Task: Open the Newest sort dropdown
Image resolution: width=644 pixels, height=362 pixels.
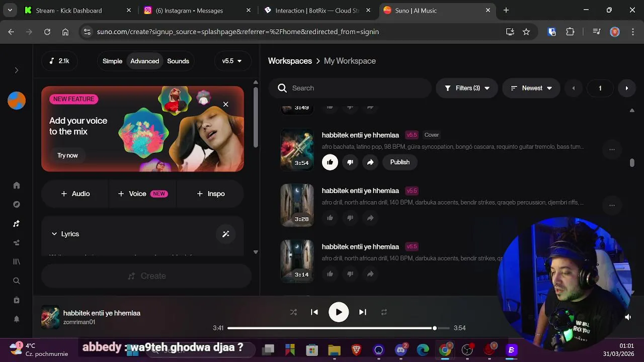Action: 531,88
